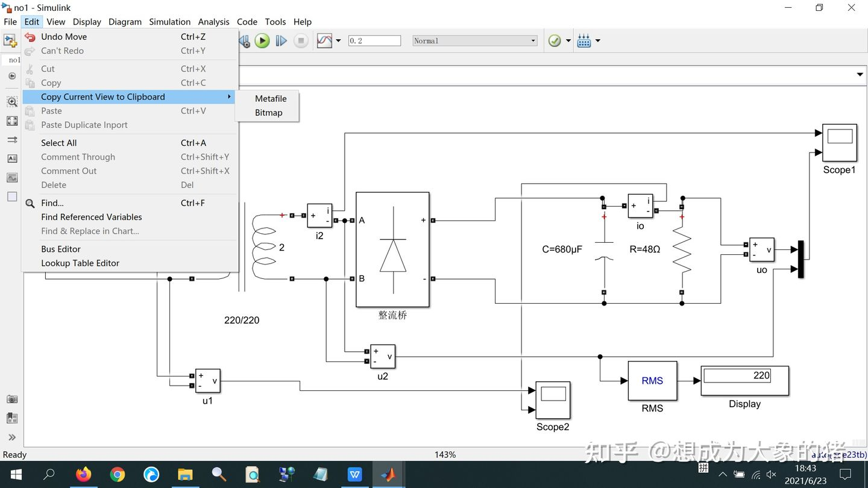Viewport: 868px width, 488px height.
Task: Select the annotation tool in the sidebar
Action: click(11, 158)
